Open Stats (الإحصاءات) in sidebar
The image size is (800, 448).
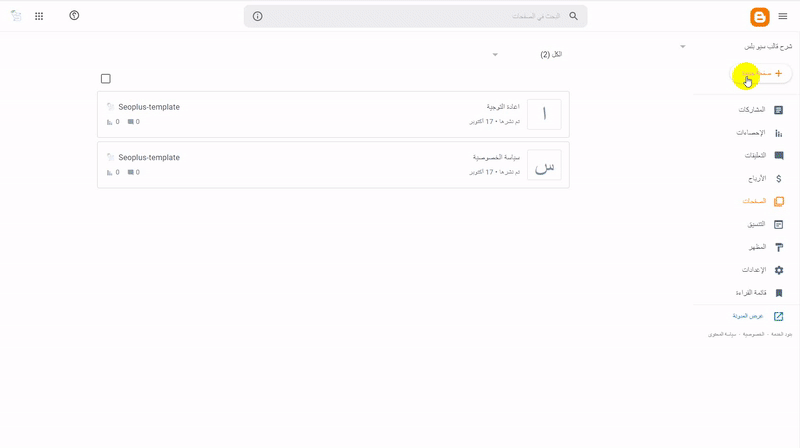[779, 132]
